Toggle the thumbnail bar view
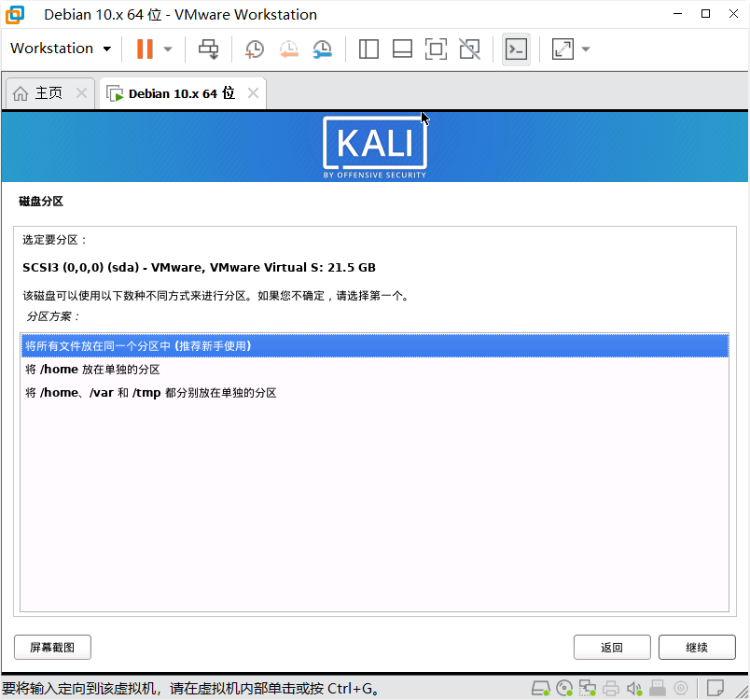 402,49
